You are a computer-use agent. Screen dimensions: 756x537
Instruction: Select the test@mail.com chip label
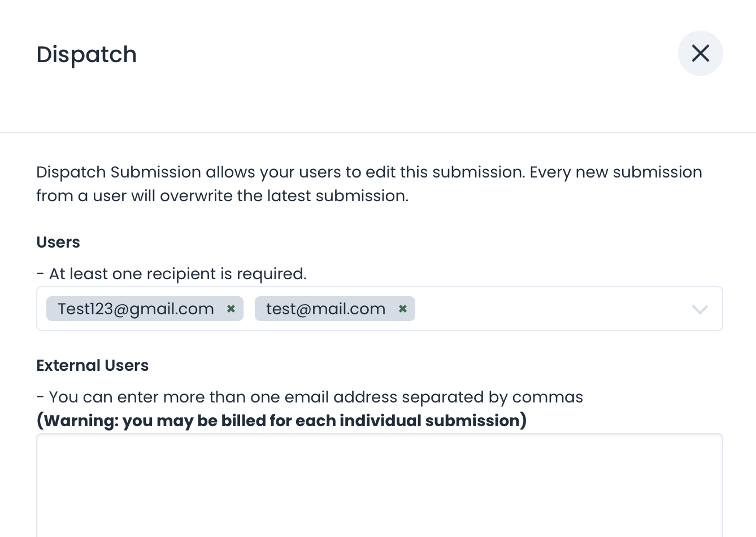tap(325, 309)
